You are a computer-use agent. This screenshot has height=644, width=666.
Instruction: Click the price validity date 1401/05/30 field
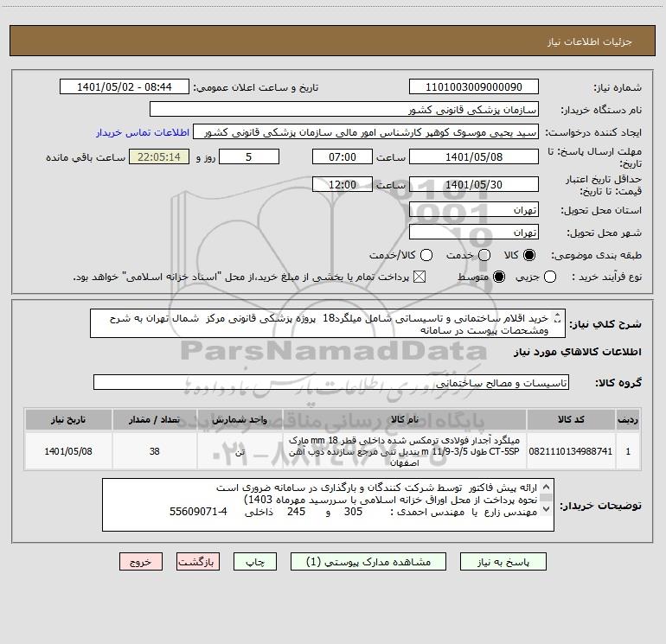[x=474, y=184]
